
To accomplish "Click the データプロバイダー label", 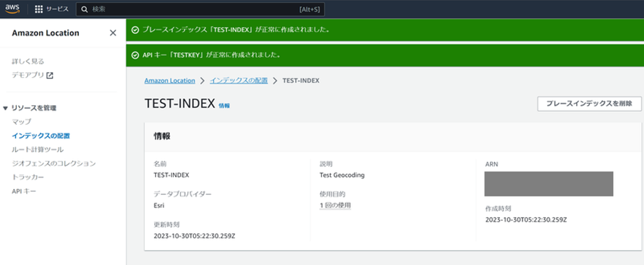I will pyautogui.click(x=182, y=194).
